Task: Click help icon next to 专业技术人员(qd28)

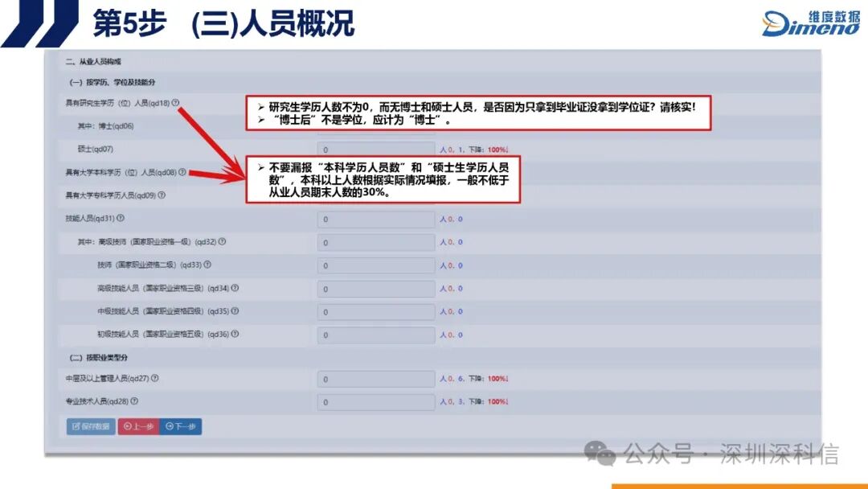Action: tap(134, 401)
